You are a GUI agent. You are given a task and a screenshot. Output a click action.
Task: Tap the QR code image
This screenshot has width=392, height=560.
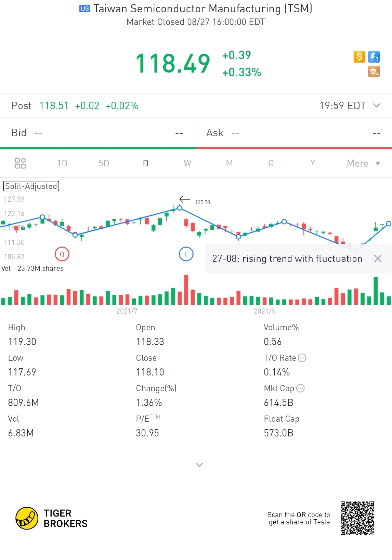pyautogui.click(x=357, y=518)
